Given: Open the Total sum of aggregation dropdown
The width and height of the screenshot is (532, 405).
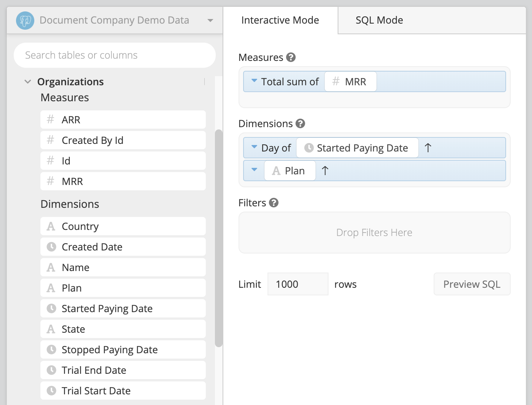Looking at the screenshot, I should pyautogui.click(x=254, y=81).
